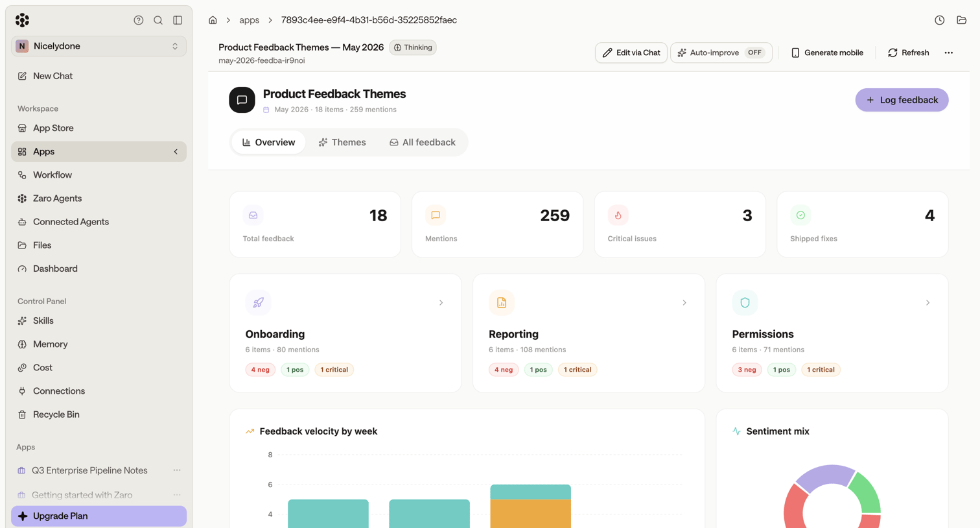Click the app ID breadcrumb text
Viewport: 980px width, 528px height.
click(x=369, y=20)
